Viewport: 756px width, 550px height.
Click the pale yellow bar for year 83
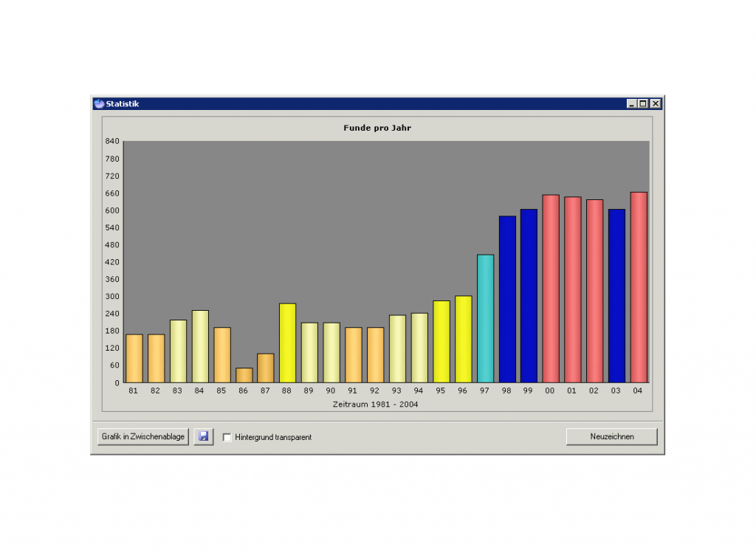(179, 351)
